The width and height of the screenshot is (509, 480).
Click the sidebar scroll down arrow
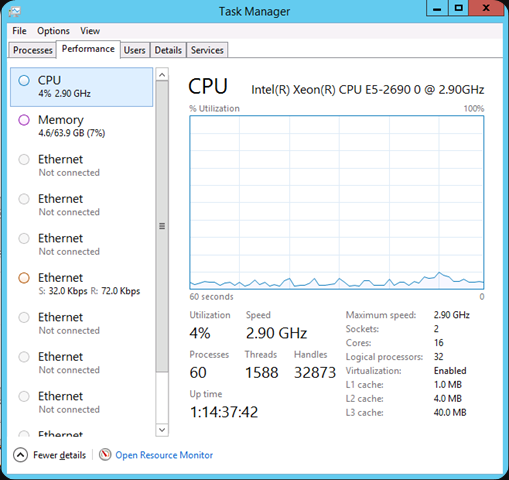pyautogui.click(x=162, y=430)
